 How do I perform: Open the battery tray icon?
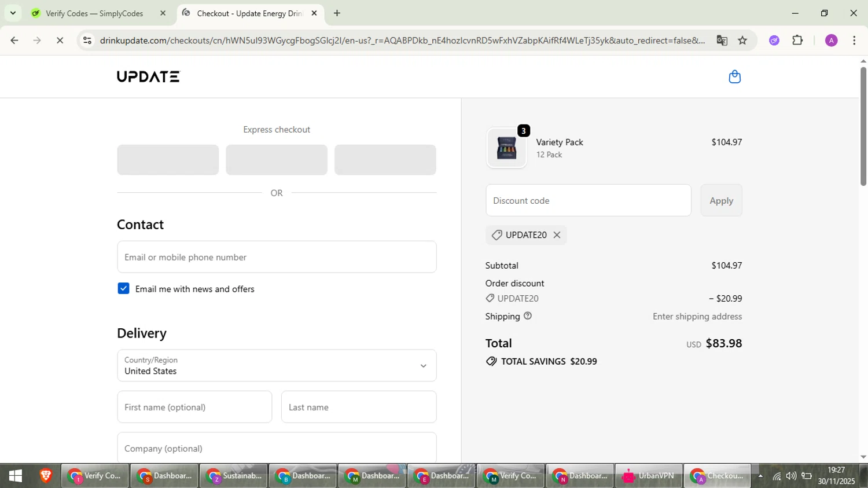click(807, 476)
